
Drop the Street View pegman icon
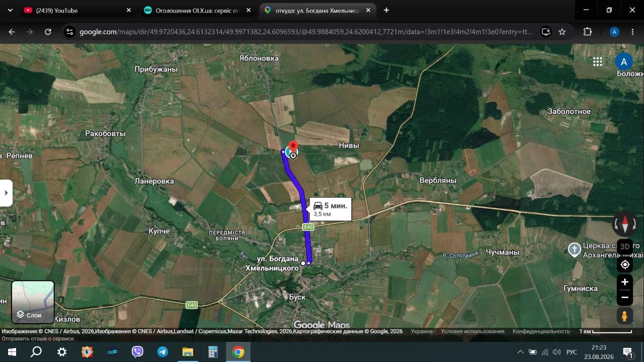click(625, 316)
